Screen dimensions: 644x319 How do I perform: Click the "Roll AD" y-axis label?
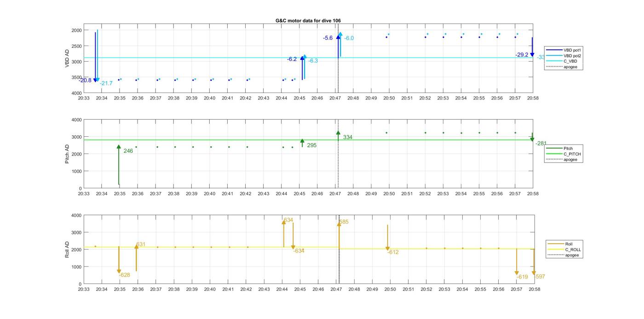click(67, 249)
